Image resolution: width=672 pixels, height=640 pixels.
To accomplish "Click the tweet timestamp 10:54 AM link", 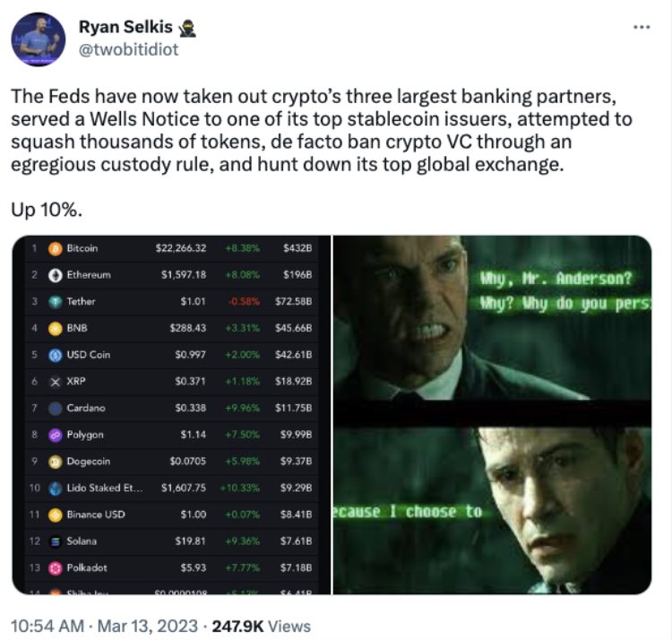I will coord(46,626).
